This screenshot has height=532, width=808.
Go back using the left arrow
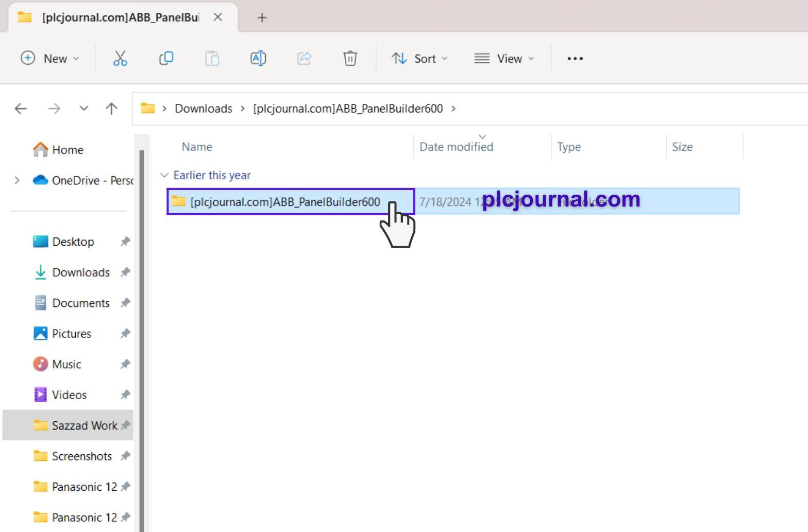pos(21,109)
